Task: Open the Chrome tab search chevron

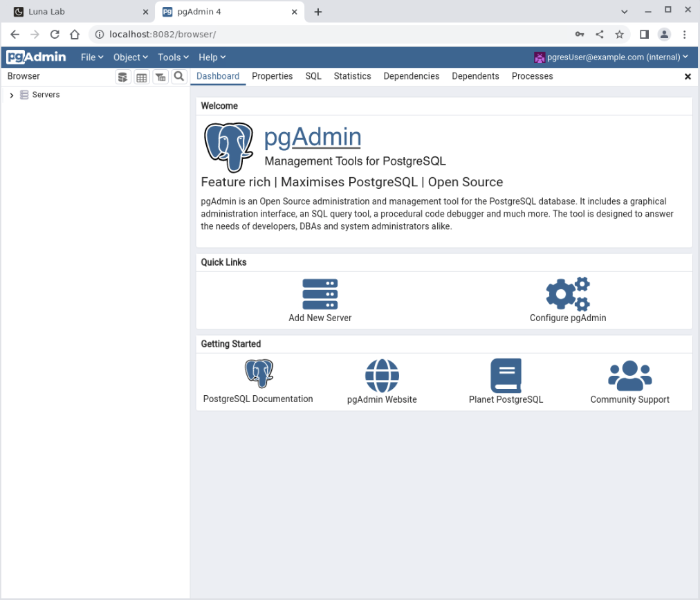Action: pos(624,12)
